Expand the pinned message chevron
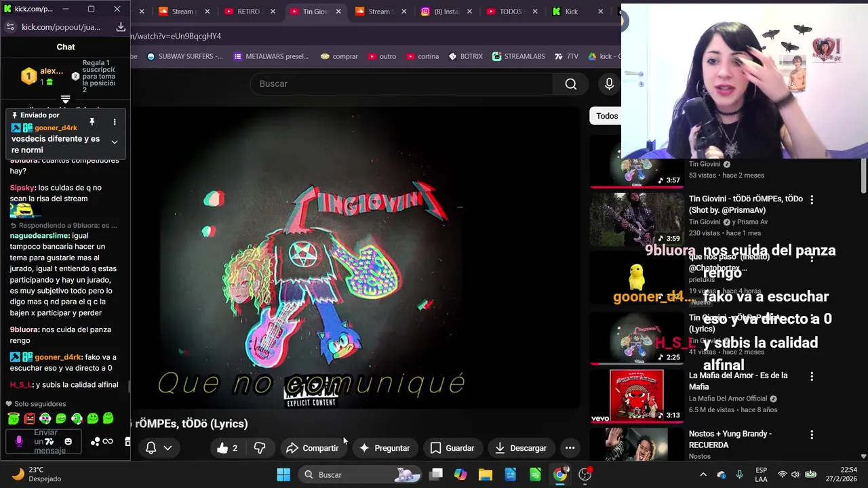 pos(115,142)
